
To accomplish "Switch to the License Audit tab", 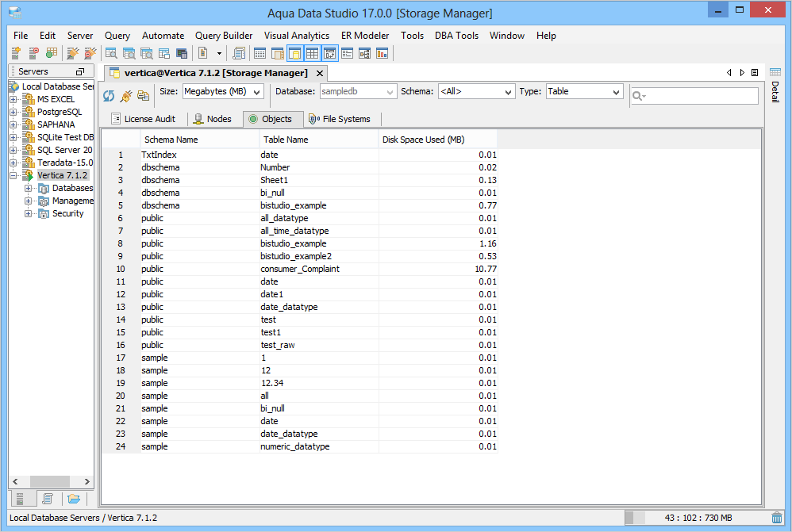I will [143, 119].
